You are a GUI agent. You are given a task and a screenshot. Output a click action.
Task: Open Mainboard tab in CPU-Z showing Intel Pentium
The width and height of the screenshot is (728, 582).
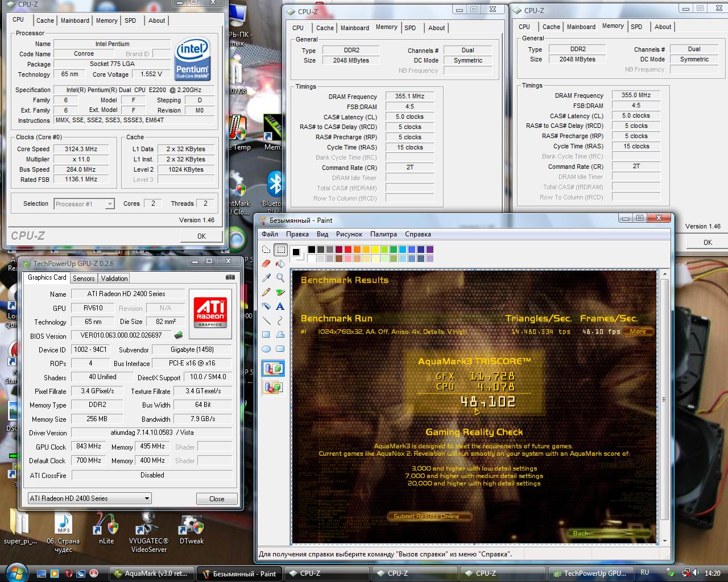(x=75, y=20)
